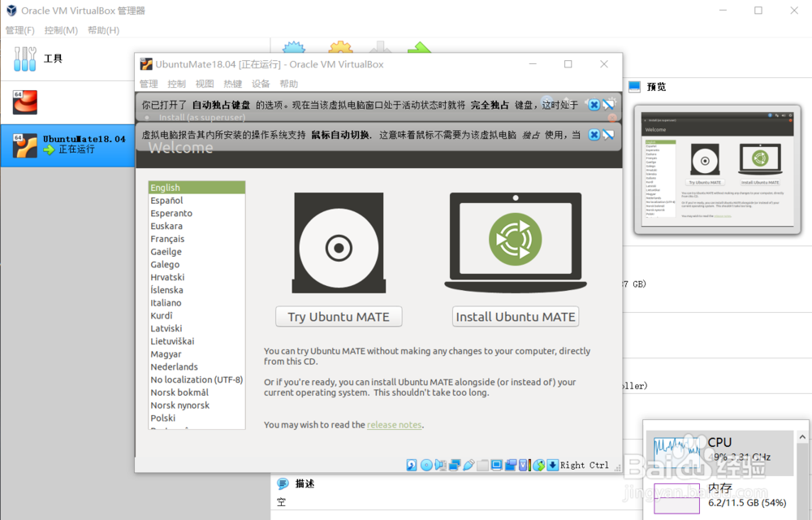The width and height of the screenshot is (812, 520).
Task: Open 设备 menu in the VM window
Action: tap(261, 84)
